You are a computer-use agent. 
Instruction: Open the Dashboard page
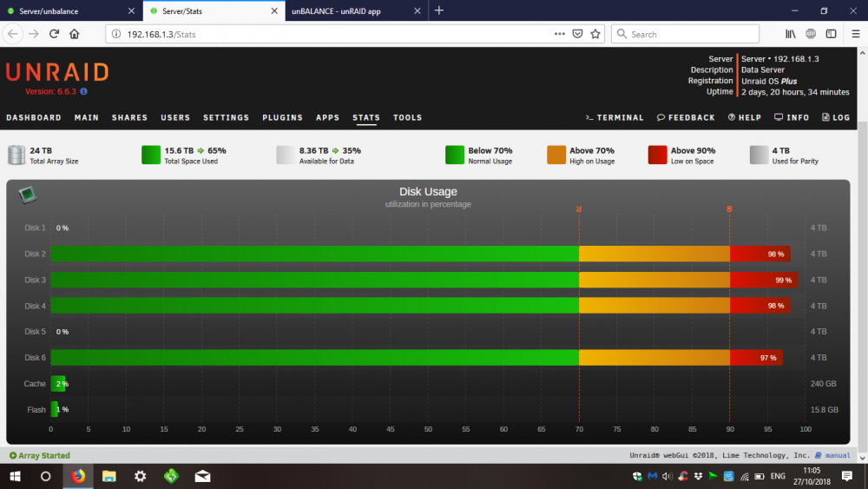point(34,117)
